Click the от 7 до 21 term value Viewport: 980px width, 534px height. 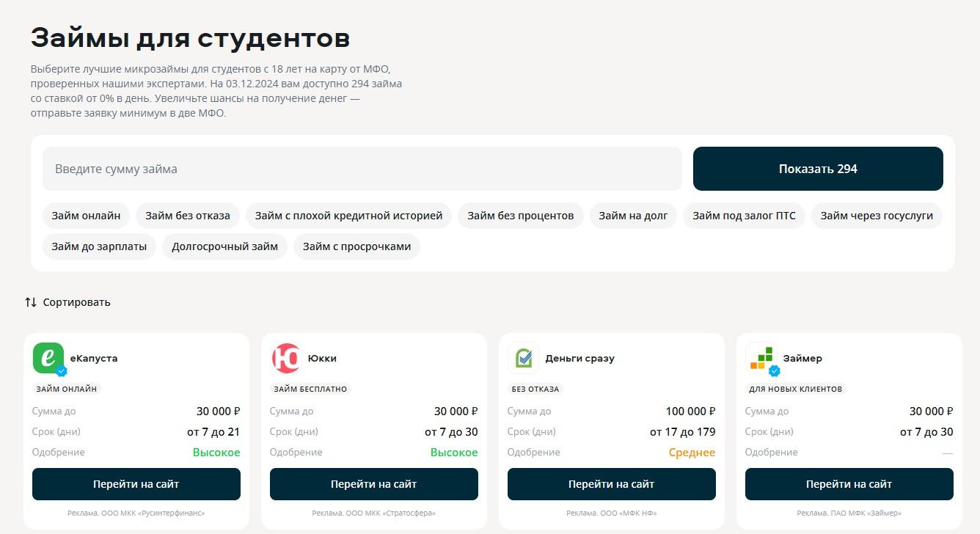click(213, 432)
